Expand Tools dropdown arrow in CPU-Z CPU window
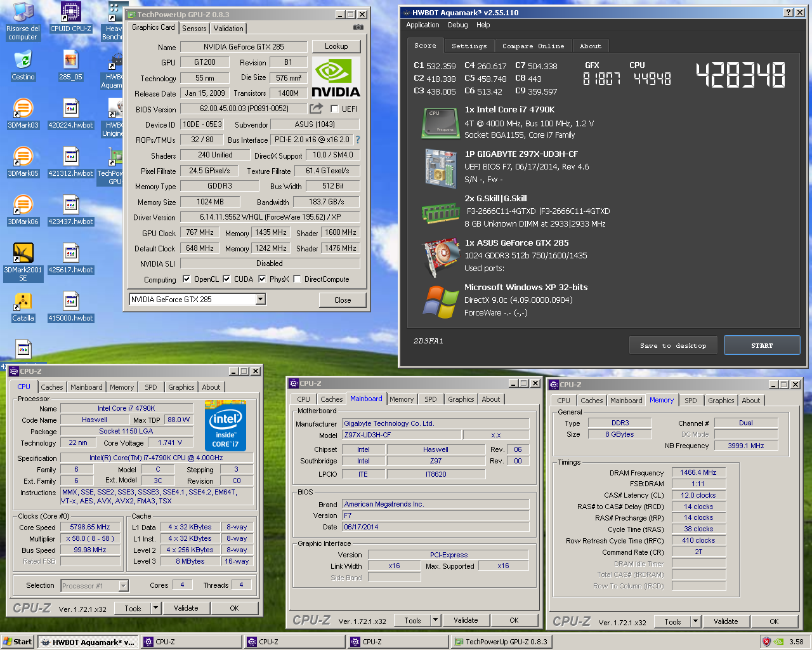 (x=155, y=608)
